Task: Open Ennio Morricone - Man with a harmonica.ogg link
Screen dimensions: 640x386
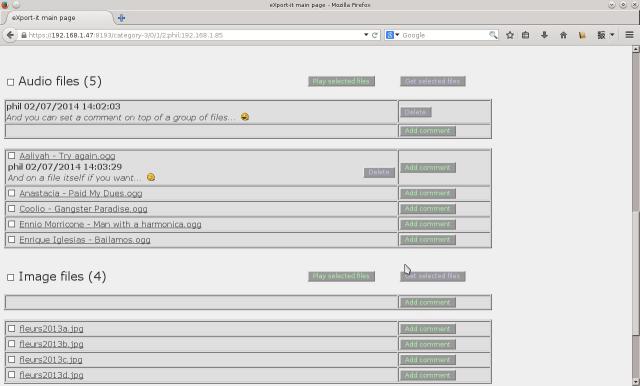Action: [x=110, y=224]
